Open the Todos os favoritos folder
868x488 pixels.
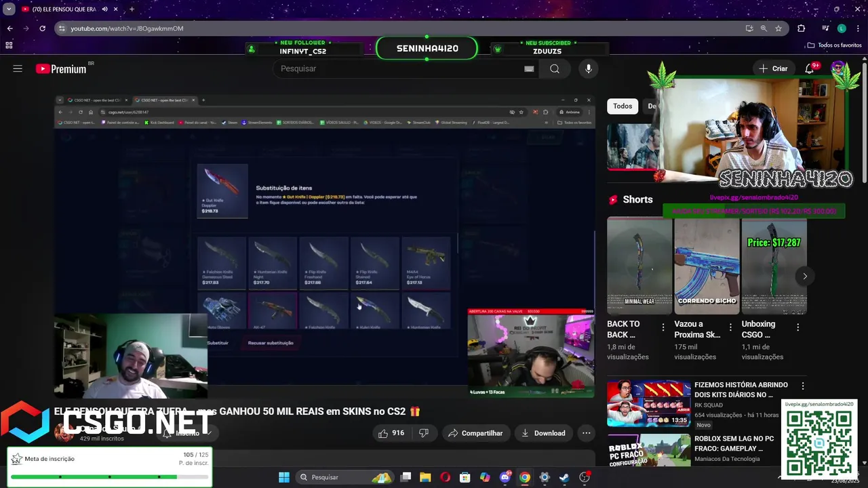pos(834,45)
